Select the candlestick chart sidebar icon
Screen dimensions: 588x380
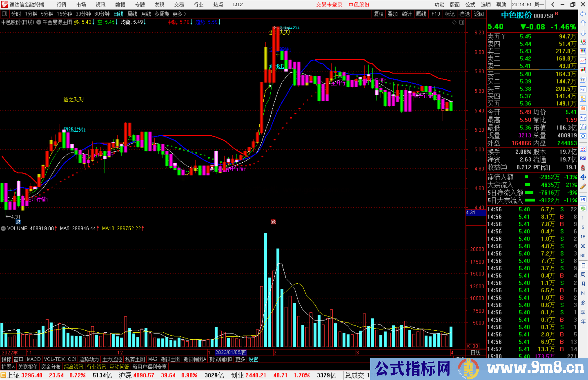point(583,70)
